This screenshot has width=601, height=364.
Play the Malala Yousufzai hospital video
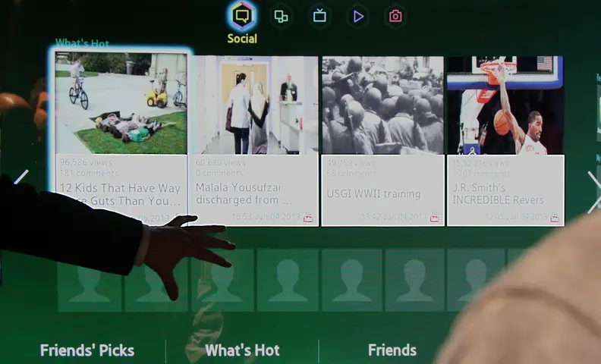254,105
